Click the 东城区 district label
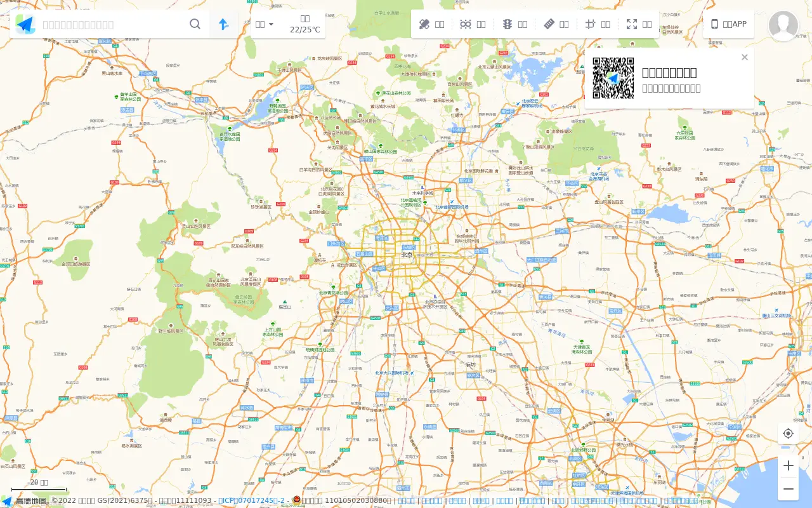The image size is (812, 508). point(409,248)
